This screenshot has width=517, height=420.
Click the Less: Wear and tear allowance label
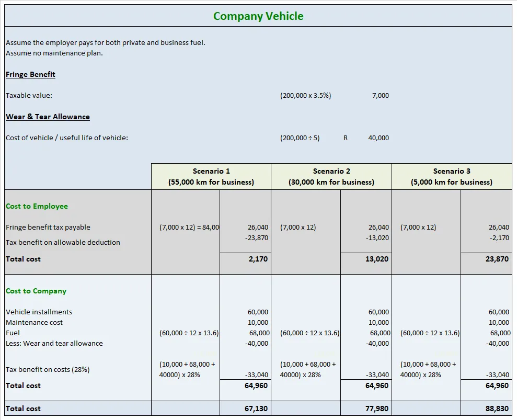pyautogui.click(x=53, y=343)
